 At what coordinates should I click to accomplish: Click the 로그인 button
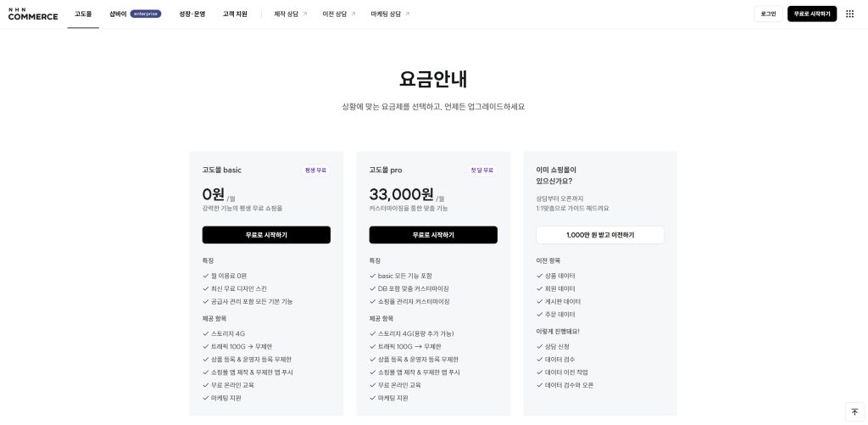[768, 14]
